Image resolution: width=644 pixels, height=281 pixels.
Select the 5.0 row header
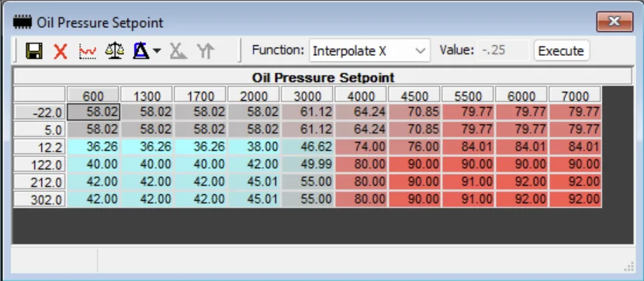pos(40,130)
